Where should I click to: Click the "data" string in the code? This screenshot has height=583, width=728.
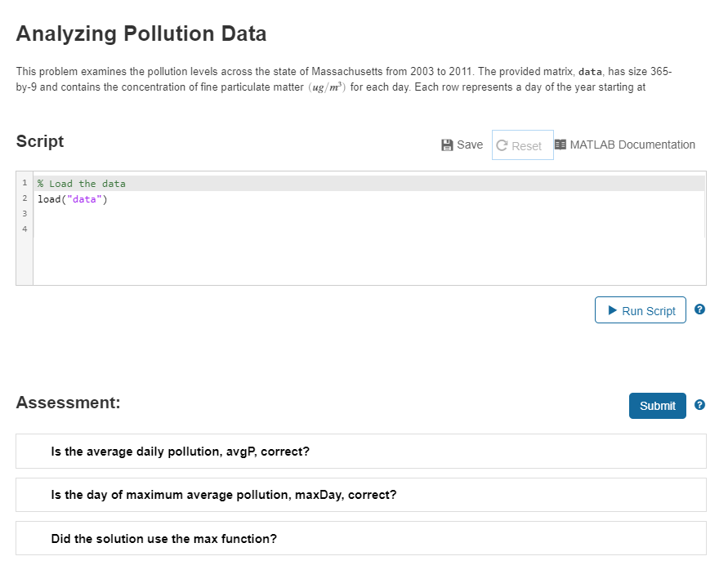coord(85,198)
